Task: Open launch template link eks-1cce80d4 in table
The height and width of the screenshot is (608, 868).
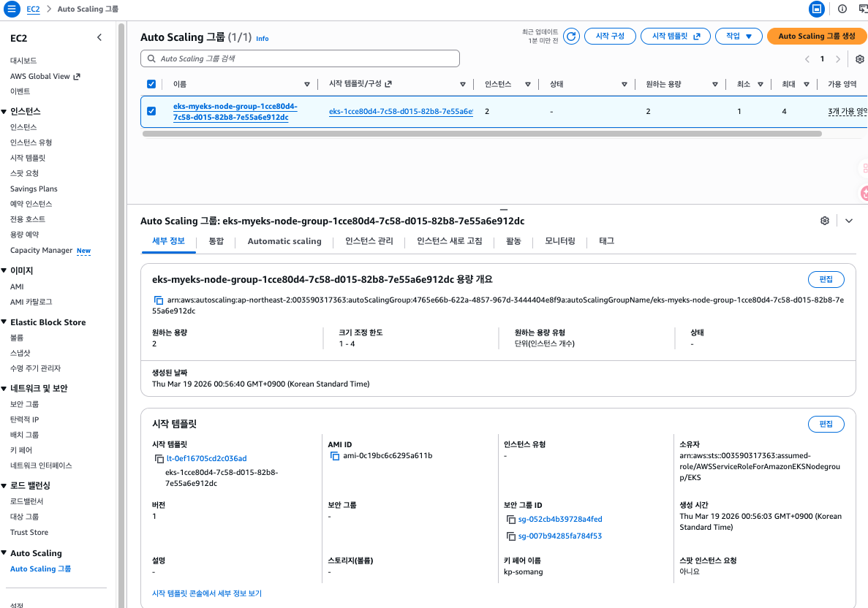Action: tap(401, 112)
